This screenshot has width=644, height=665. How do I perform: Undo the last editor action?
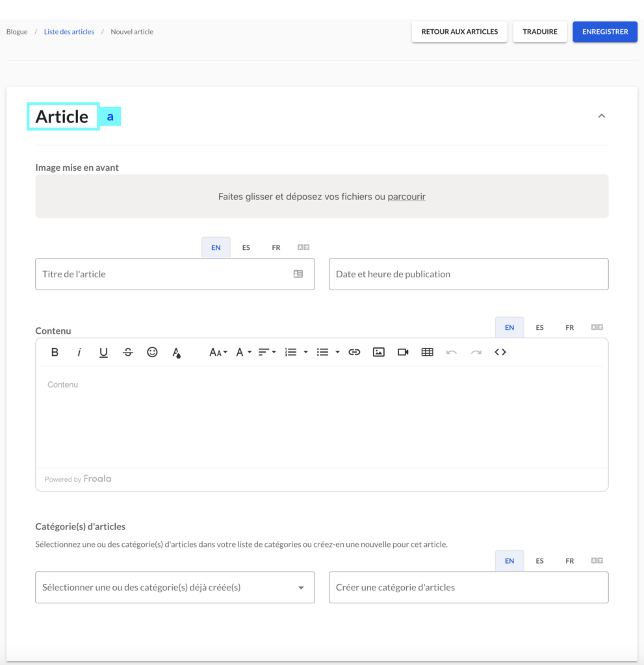pyautogui.click(x=452, y=352)
